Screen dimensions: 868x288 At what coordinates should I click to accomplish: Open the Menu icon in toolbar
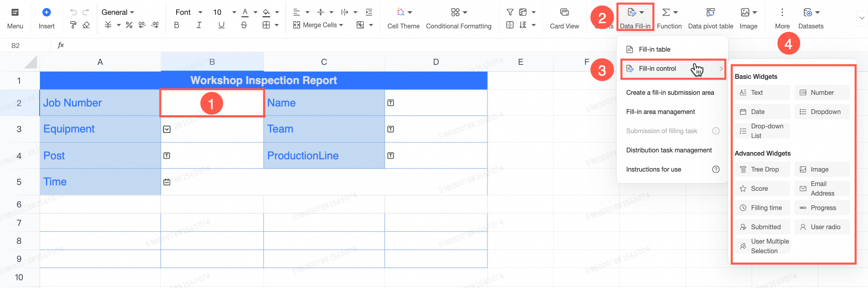click(15, 12)
